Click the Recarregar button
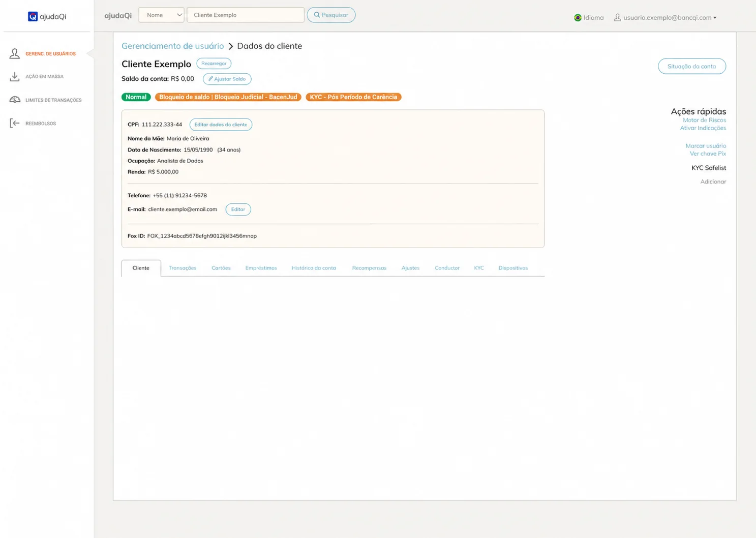This screenshot has width=756, height=538. (x=214, y=64)
